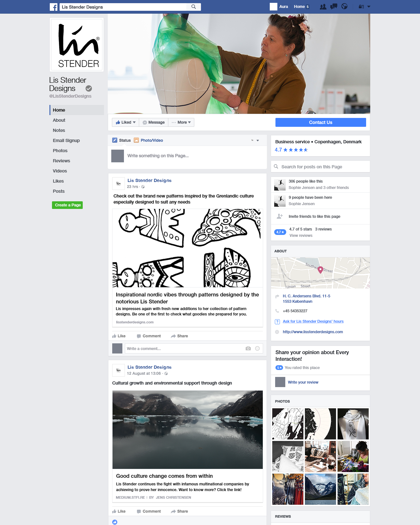Click the Message button
Viewport: 420px width, 525px height.
154,122
